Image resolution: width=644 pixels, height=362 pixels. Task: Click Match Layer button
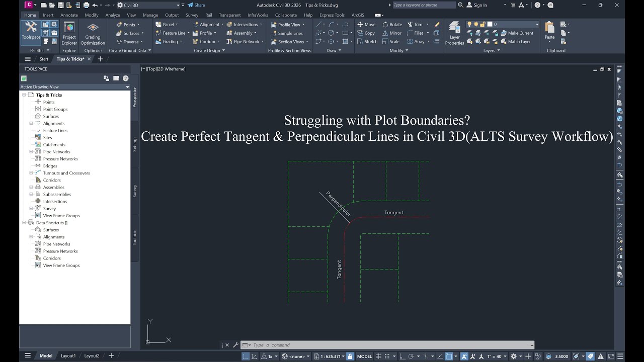(516, 42)
